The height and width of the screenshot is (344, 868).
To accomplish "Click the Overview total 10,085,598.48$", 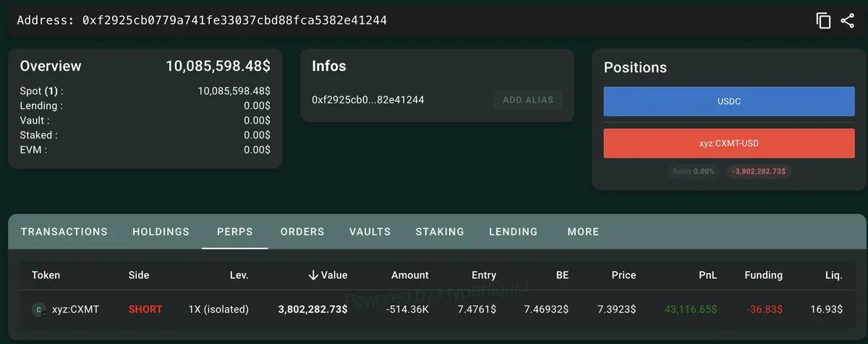I will point(218,66).
